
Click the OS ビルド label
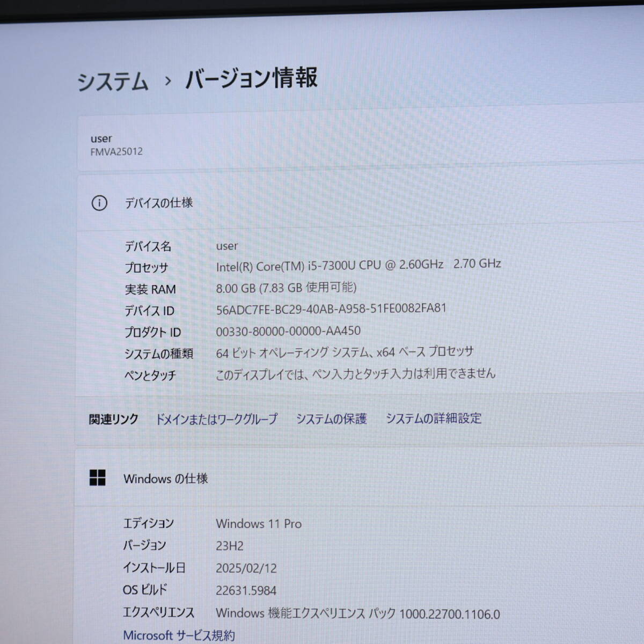pyautogui.click(x=145, y=590)
